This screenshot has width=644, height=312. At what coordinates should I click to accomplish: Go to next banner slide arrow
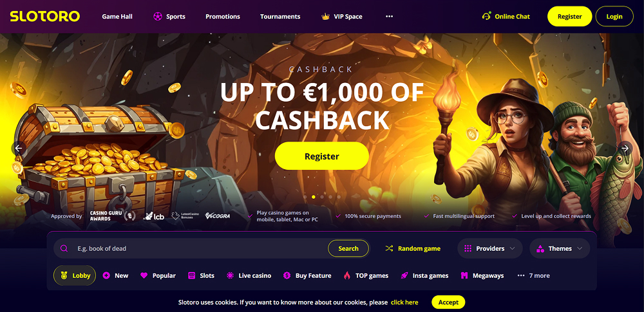pyautogui.click(x=625, y=148)
